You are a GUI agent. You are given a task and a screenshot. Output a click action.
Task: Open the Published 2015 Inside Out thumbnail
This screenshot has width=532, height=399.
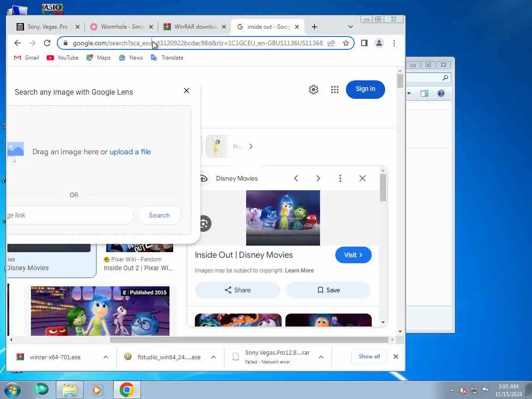tap(100, 311)
